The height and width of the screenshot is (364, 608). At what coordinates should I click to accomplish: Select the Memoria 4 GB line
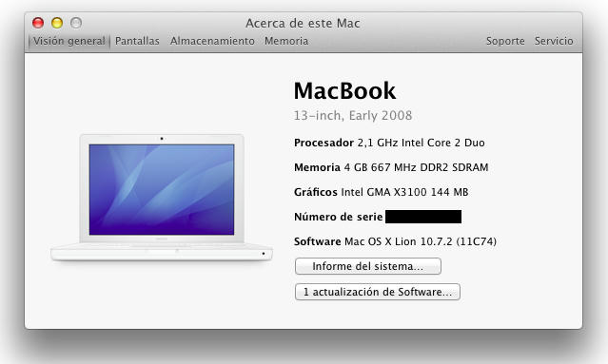pos(391,167)
